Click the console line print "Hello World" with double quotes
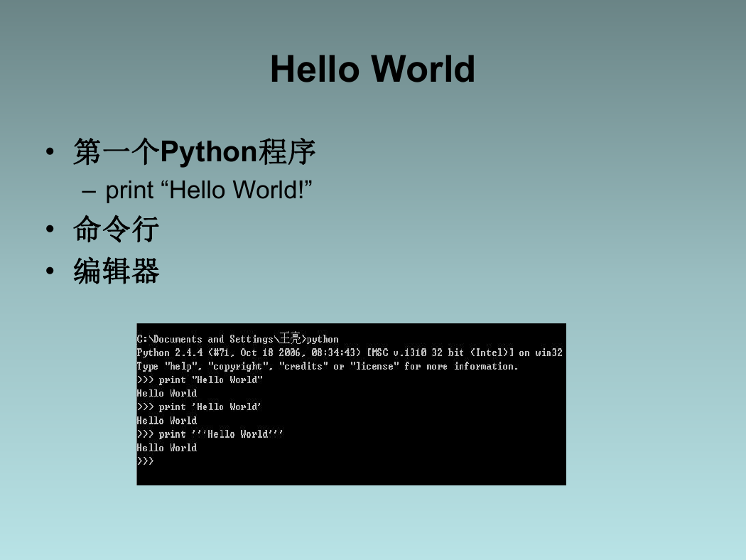The image size is (746, 560). pos(200,379)
